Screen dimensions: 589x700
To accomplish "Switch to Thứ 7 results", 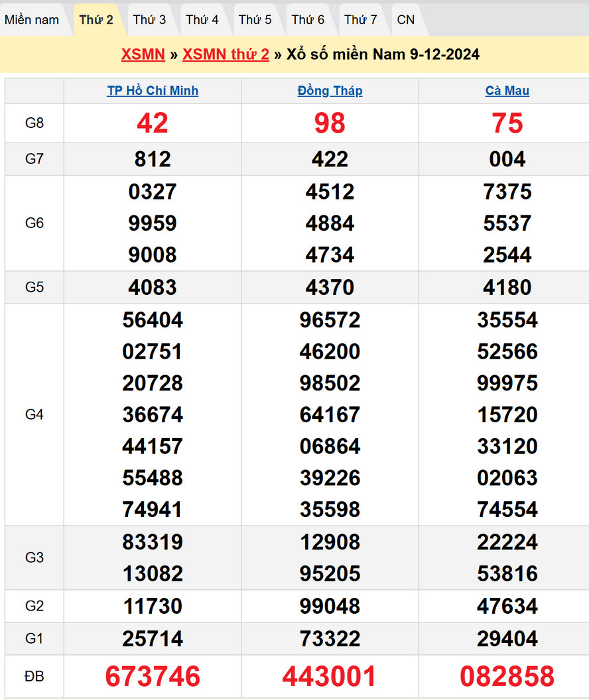I will 361,20.
